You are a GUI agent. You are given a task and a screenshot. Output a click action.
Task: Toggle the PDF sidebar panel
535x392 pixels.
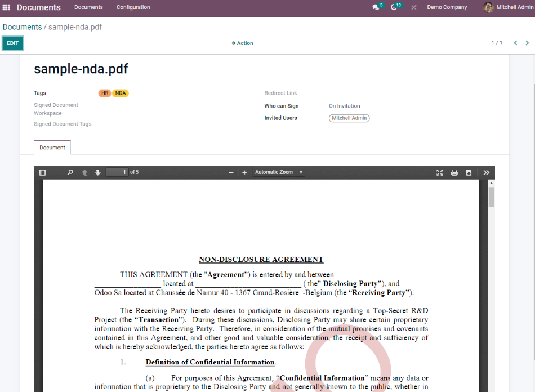coord(42,172)
